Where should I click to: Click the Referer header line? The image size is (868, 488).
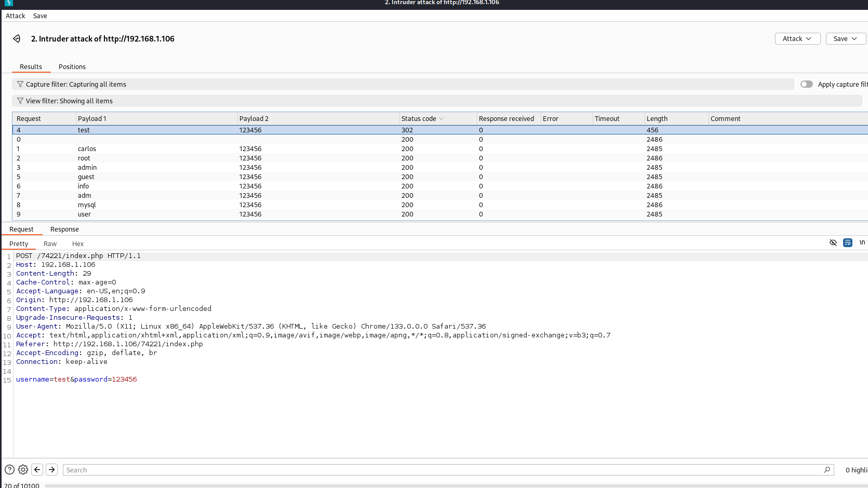110,344
